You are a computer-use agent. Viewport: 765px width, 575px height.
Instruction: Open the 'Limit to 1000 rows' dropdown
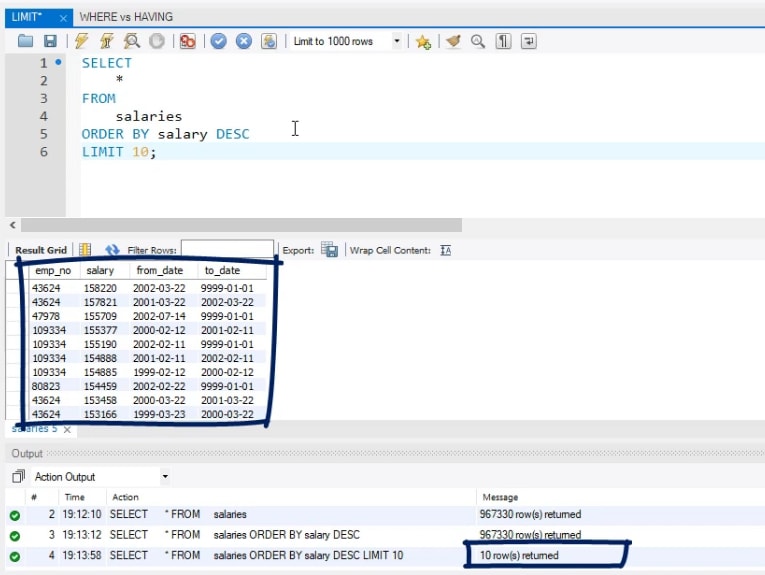pos(397,41)
